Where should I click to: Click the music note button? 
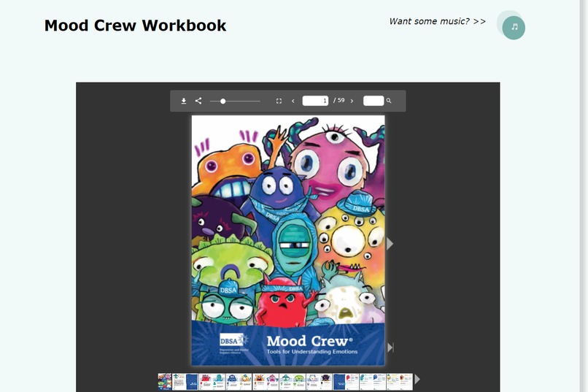coord(514,28)
